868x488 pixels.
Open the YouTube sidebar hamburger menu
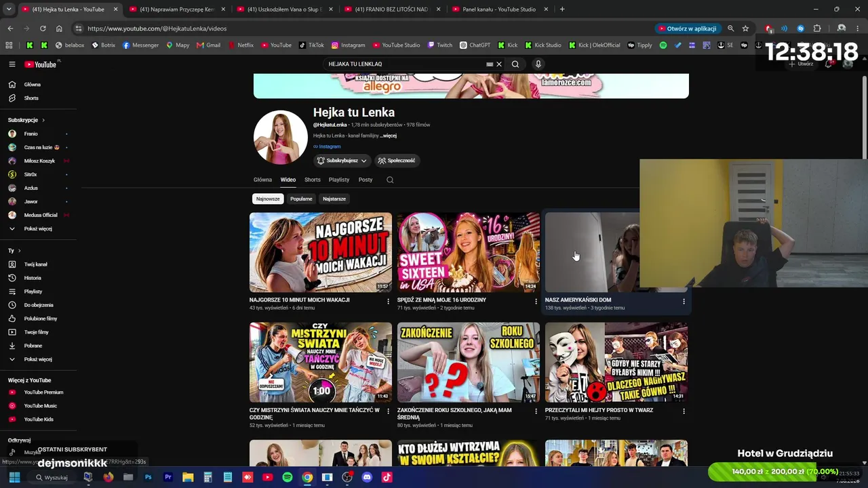(x=12, y=64)
